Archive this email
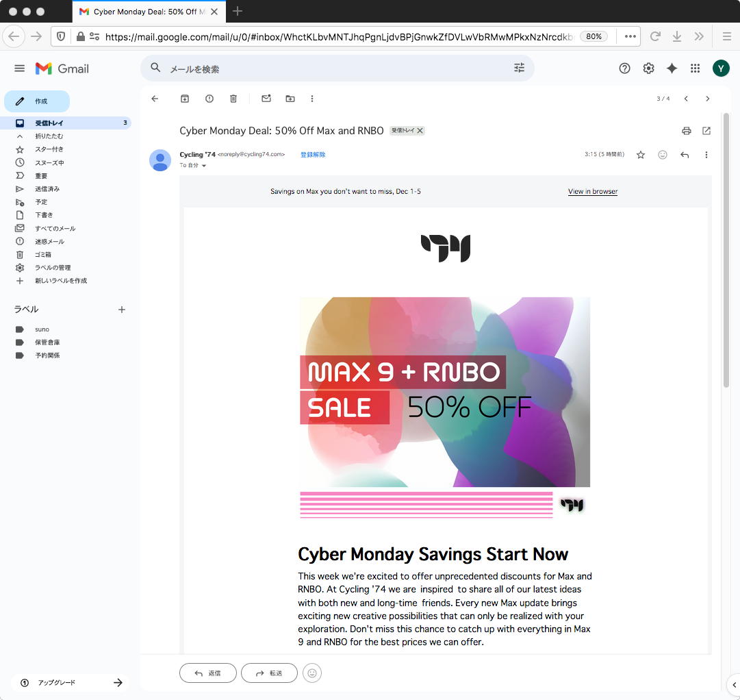 point(185,99)
